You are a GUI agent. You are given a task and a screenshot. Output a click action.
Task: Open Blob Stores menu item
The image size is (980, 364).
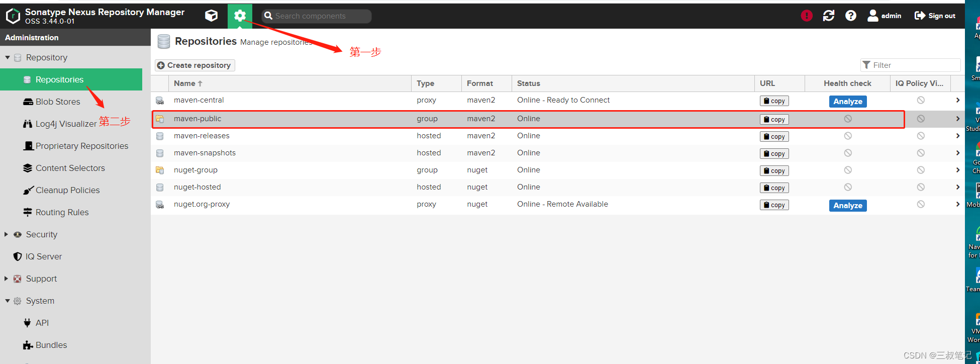(x=58, y=102)
